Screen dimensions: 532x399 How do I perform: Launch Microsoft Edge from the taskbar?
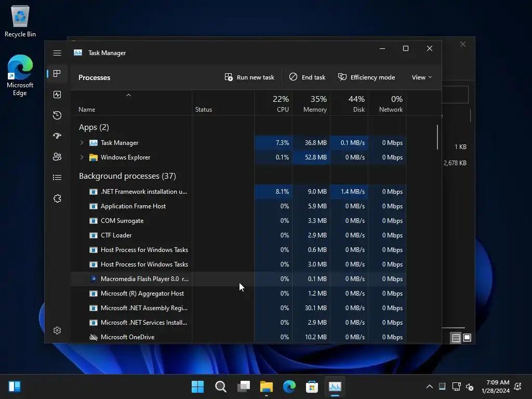[289, 387]
